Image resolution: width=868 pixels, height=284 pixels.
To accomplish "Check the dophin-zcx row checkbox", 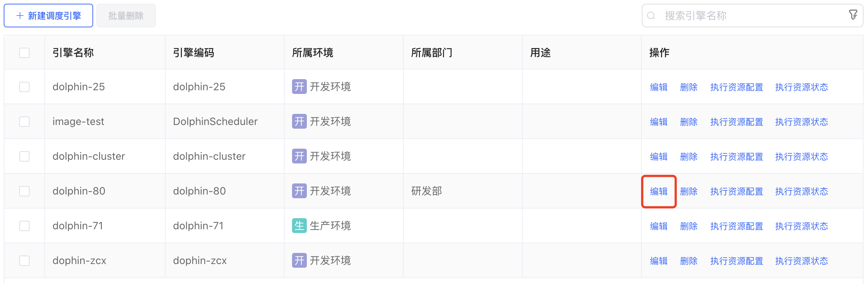I will pos(24,260).
